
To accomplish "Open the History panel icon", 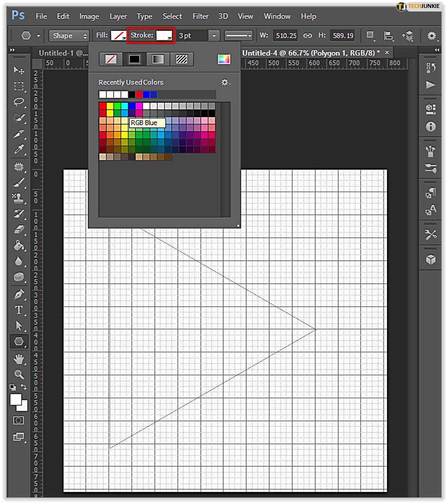I will point(431,68).
